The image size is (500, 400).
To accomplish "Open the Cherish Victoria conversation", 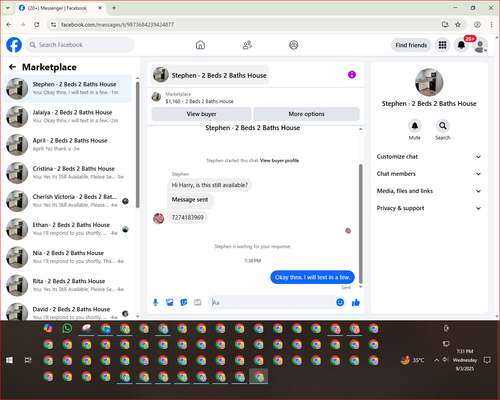I will click(68, 201).
